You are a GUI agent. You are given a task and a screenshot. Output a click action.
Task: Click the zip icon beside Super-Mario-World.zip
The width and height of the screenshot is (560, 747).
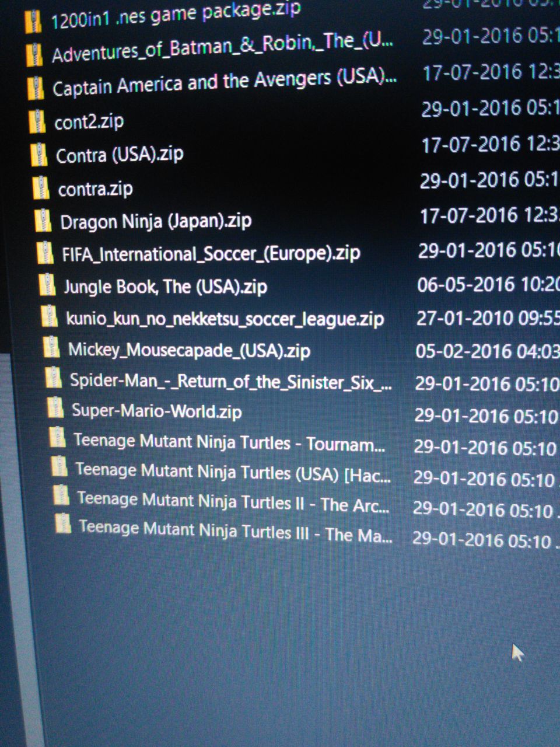55,409
